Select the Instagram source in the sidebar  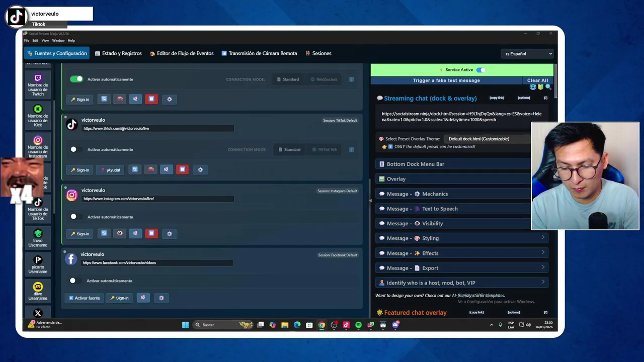click(x=38, y=147)
